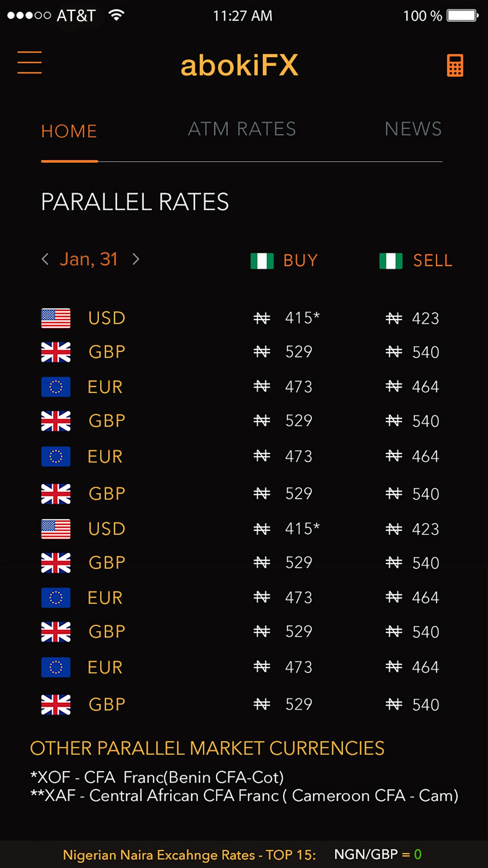Tap the last UK flag icon
This screenshot has height=868, width=488.
click(x=56, y=704)
